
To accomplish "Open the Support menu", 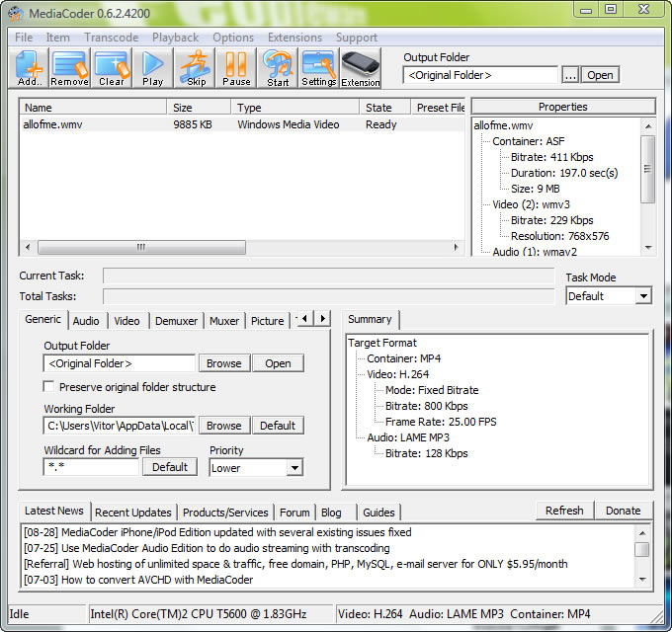I will 357,38.
